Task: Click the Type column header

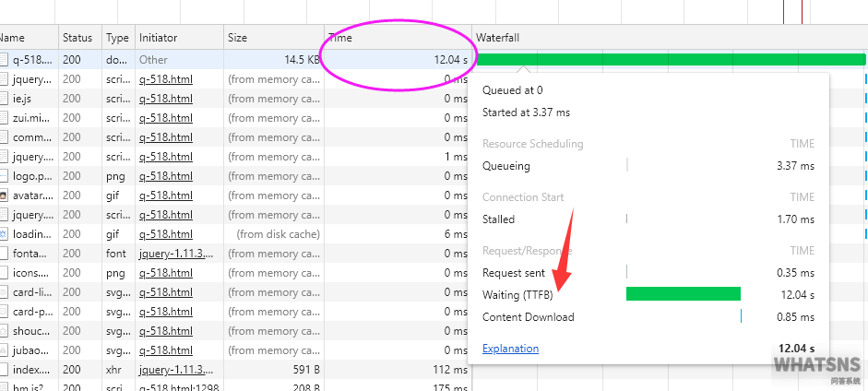Action: point(117,38)
